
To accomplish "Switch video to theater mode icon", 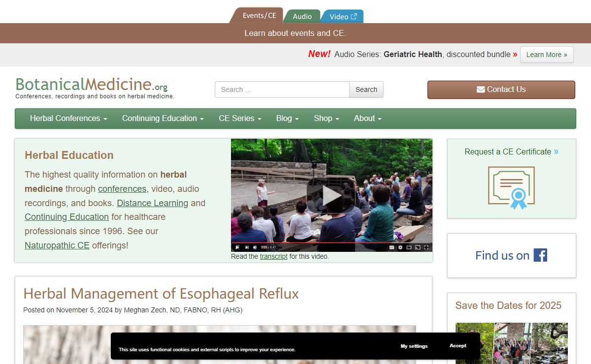I will click(409, 247).
